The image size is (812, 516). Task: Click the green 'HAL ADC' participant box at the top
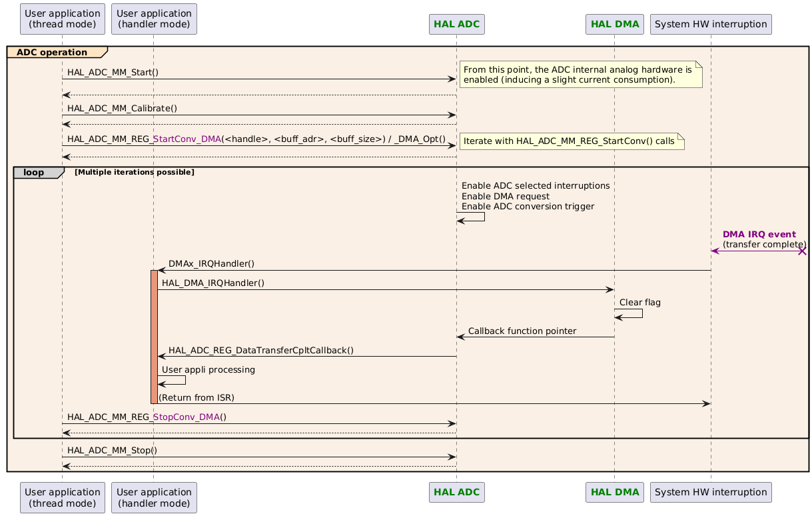pos(456,24)
